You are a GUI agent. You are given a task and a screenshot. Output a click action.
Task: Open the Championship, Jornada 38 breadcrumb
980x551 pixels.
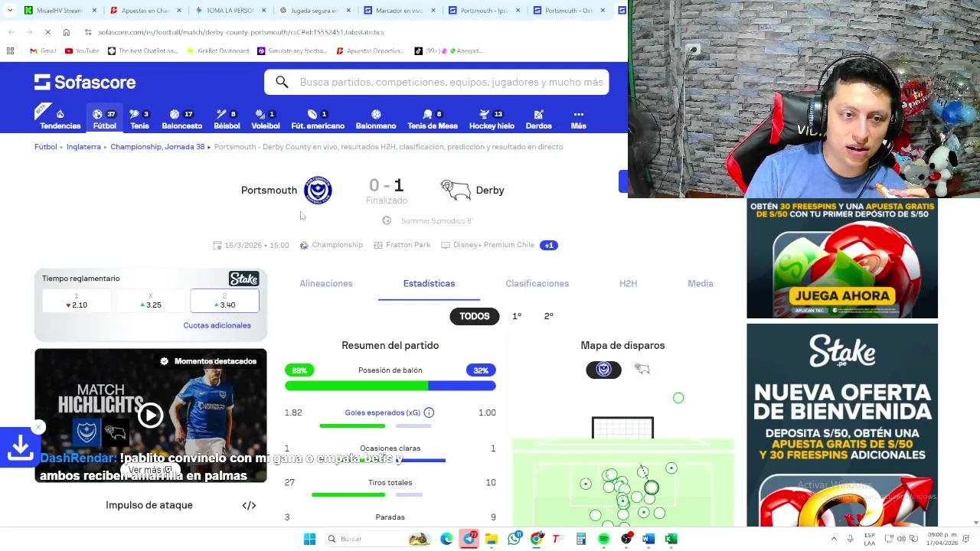(x=157, y=146)
